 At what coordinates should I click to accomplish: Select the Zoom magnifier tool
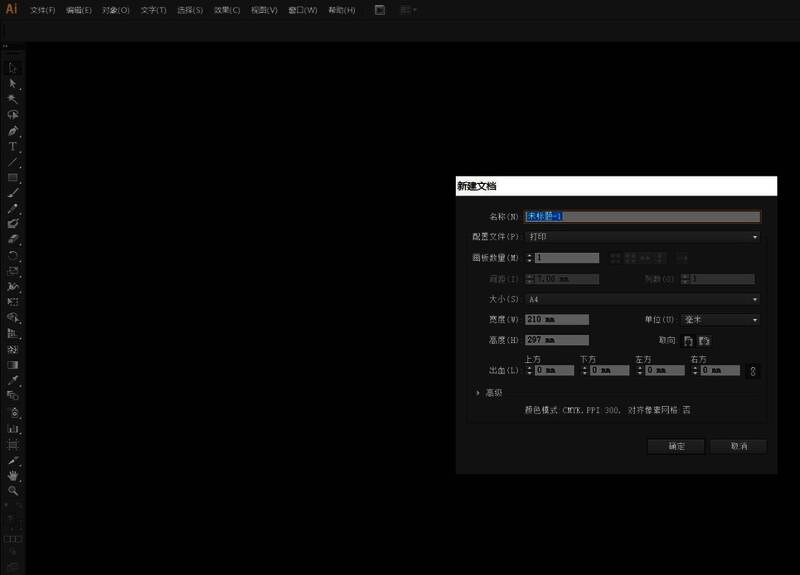point(13,491)
